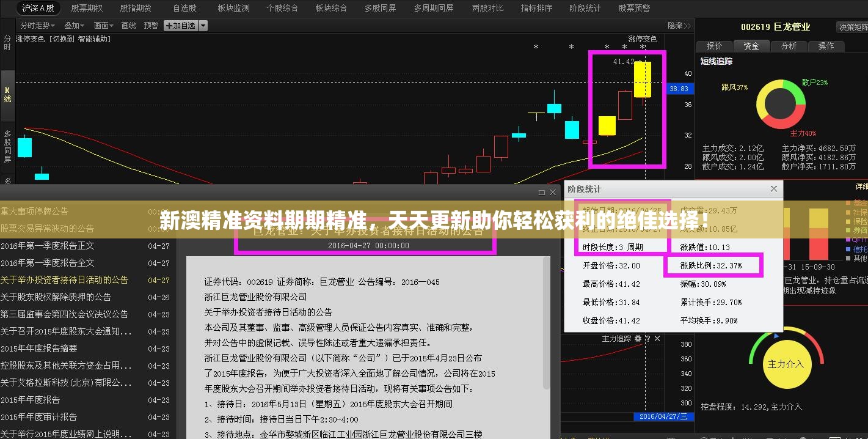Open the 多股同屏 tab
868x439 pixels.
[380, 8]
